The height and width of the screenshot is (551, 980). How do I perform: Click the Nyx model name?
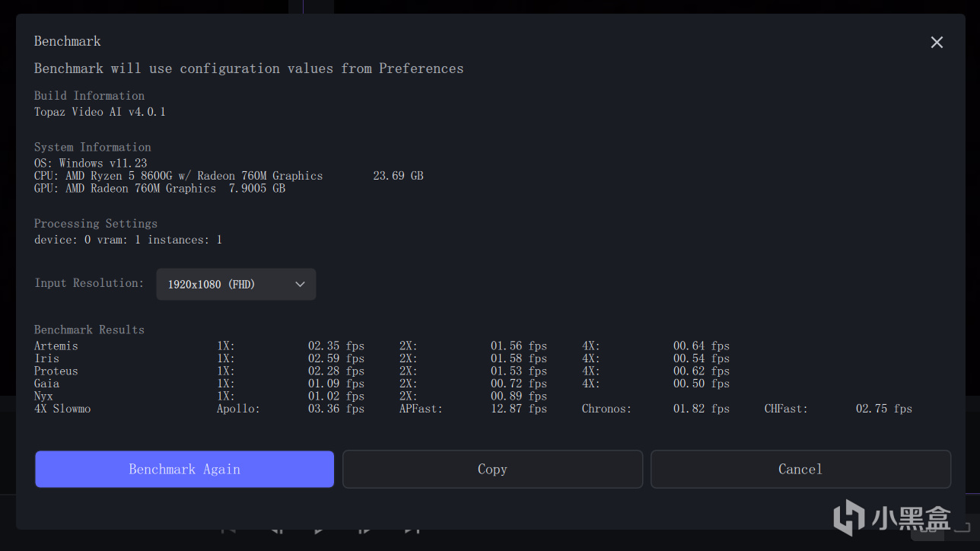tap(43, 397)
